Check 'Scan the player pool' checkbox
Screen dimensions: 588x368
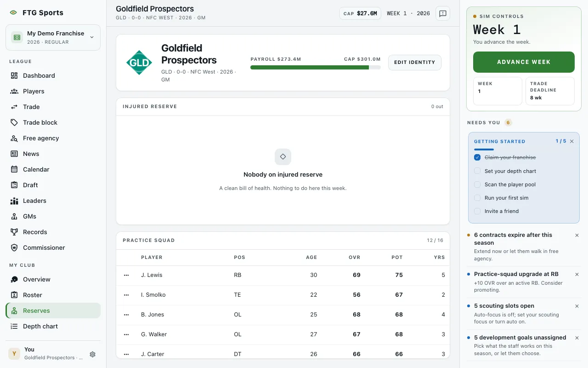point(477,184)
